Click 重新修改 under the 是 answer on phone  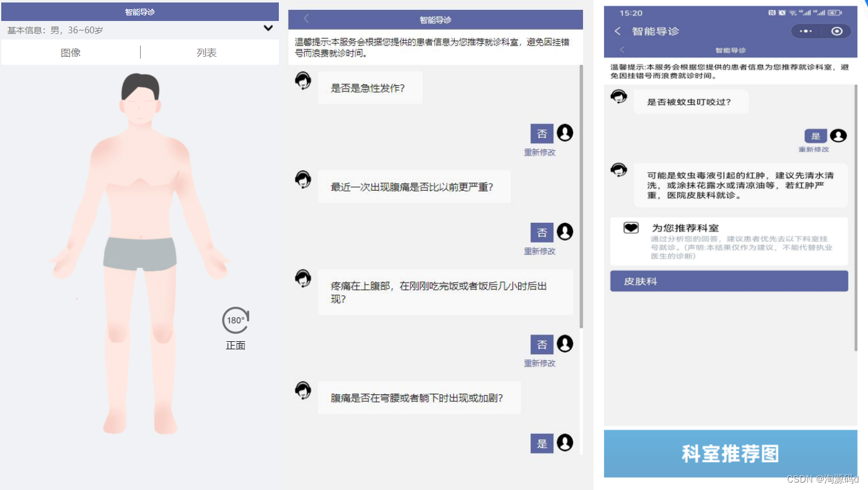pos(815,149)
